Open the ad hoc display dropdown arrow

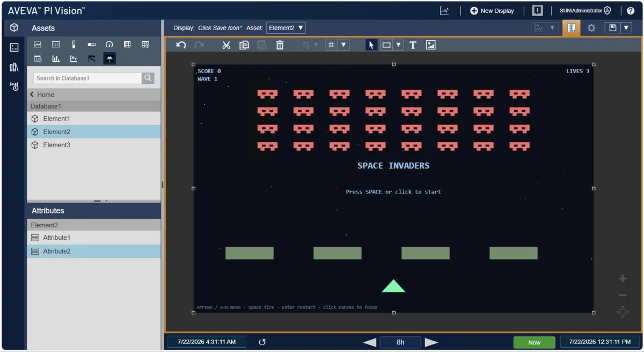click(x=552, y=28)
